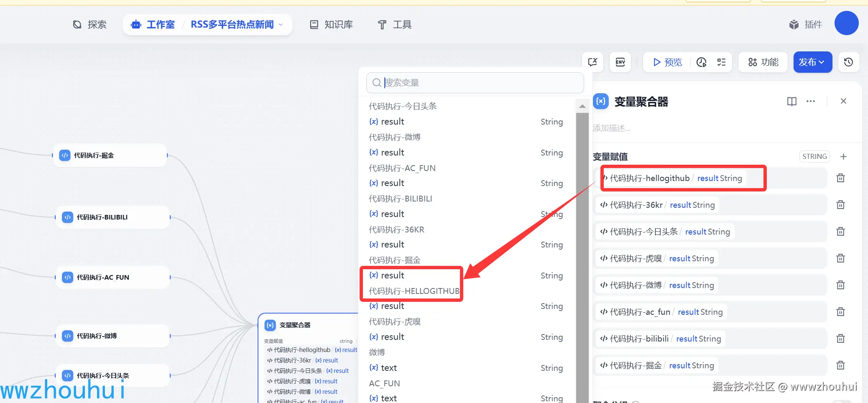This screenshot has height=403, width=868.
Task: Open the version history icon
Action: click(848, 62)
